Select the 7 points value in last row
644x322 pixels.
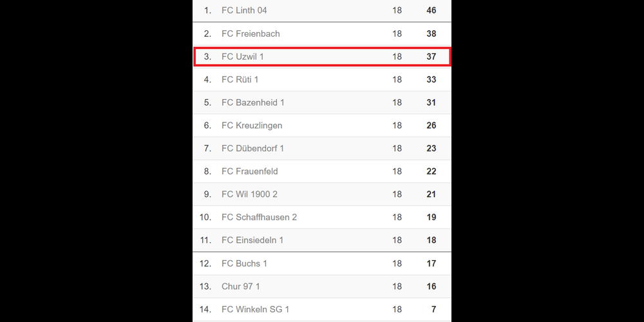click(x=433, y=309)
